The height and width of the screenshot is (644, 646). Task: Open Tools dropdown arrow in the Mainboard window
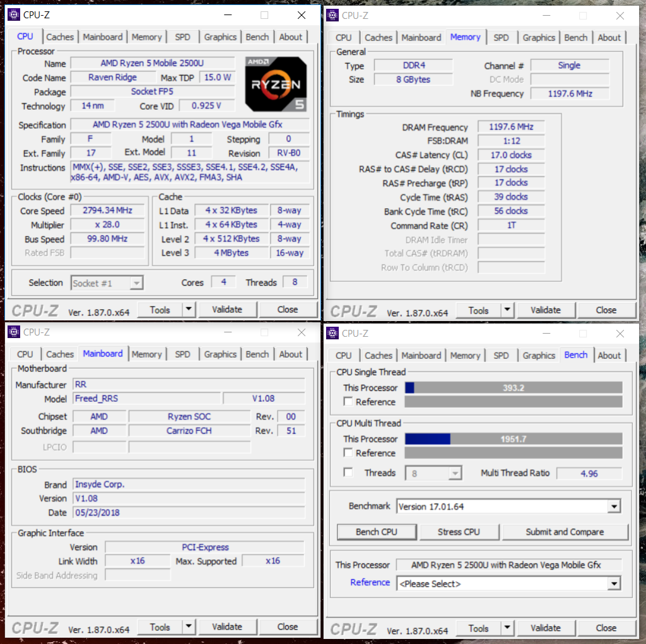coord(189,627)
